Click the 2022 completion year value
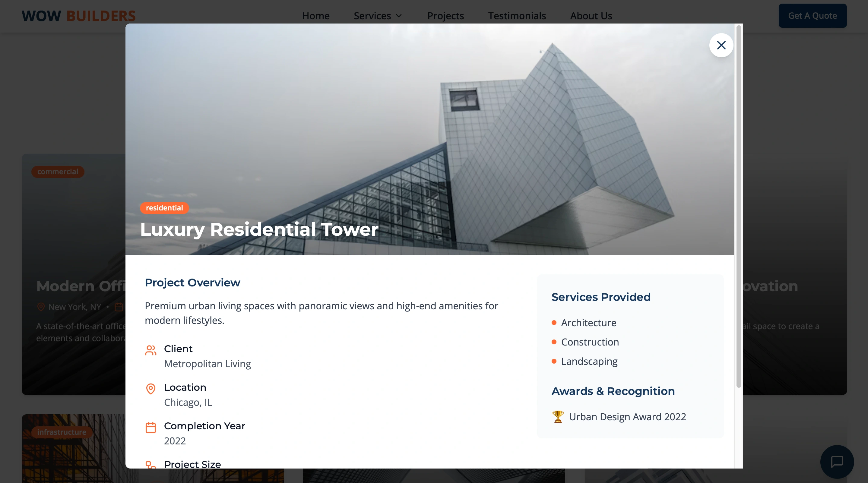 (x=175, y=441)
